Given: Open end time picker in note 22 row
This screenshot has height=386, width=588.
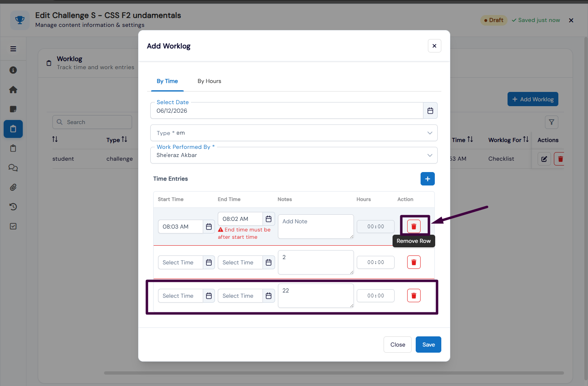Looking at the screenshot, I should pyautogui.click(x=269, y=296).
